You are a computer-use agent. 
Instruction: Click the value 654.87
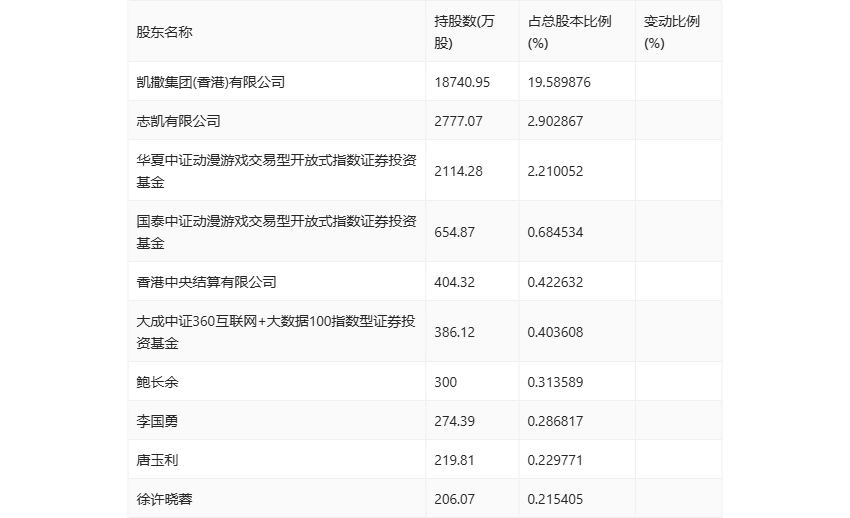pyautogui.click(x=454, y=232)
